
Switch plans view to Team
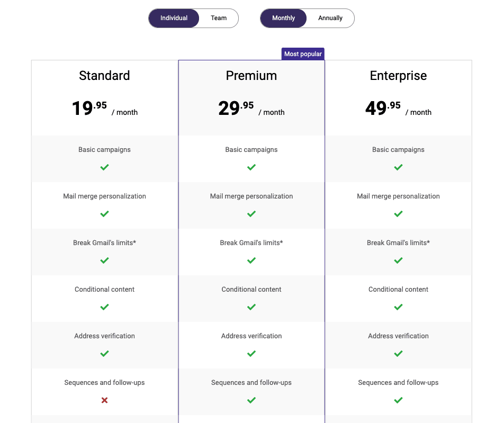(218, 18)
